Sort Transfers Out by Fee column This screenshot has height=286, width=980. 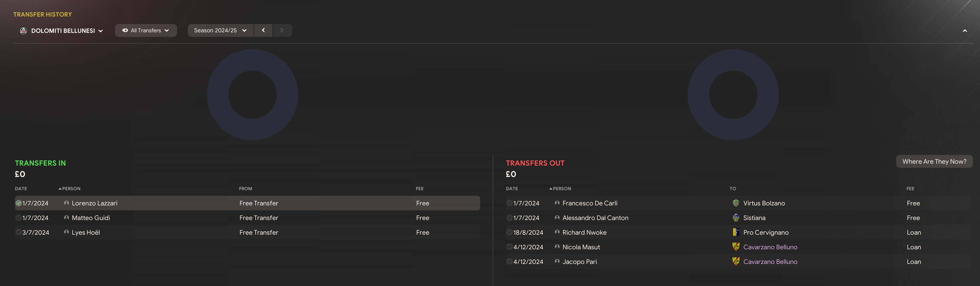910,188
